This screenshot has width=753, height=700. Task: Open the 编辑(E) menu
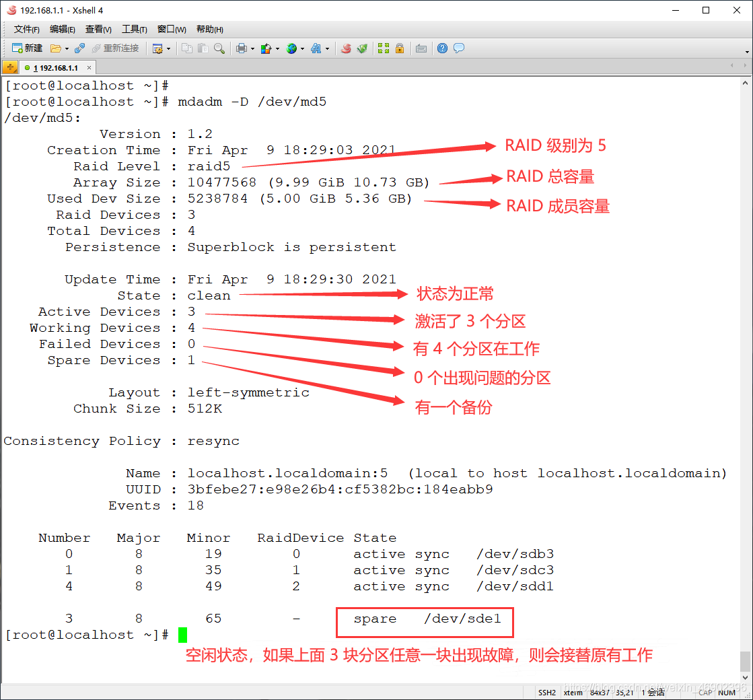(63, 30)
